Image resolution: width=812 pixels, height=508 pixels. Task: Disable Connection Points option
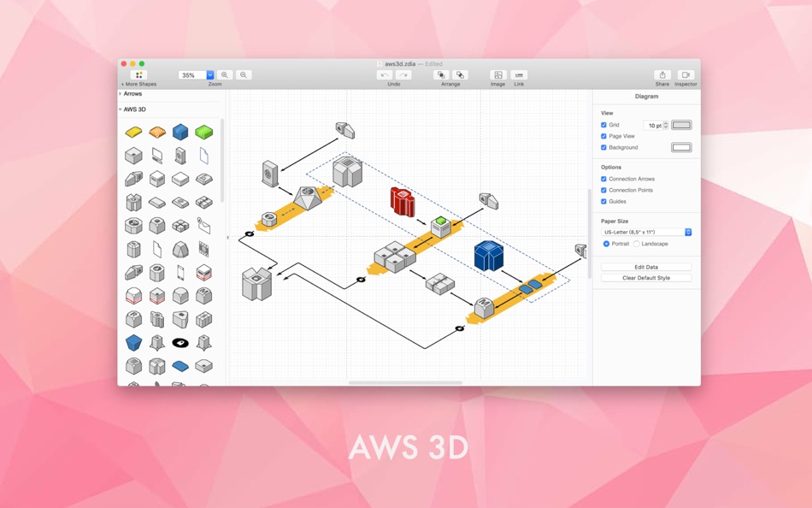(603, 190)
